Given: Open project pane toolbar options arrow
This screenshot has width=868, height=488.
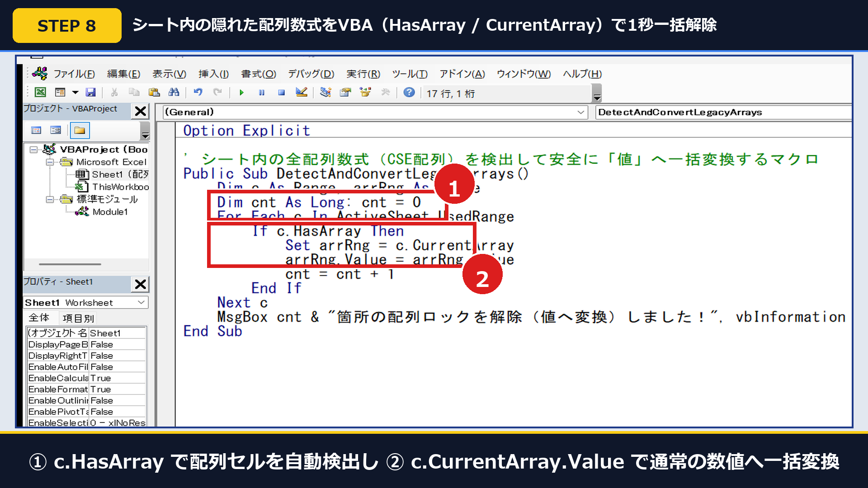Looking at the screenshot, I should [145, 131].
